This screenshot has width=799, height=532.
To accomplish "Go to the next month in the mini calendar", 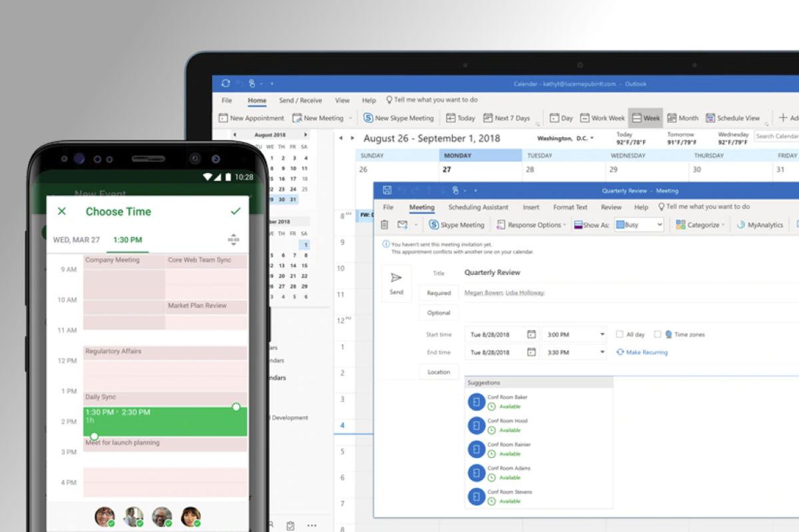I will (306, 134).
